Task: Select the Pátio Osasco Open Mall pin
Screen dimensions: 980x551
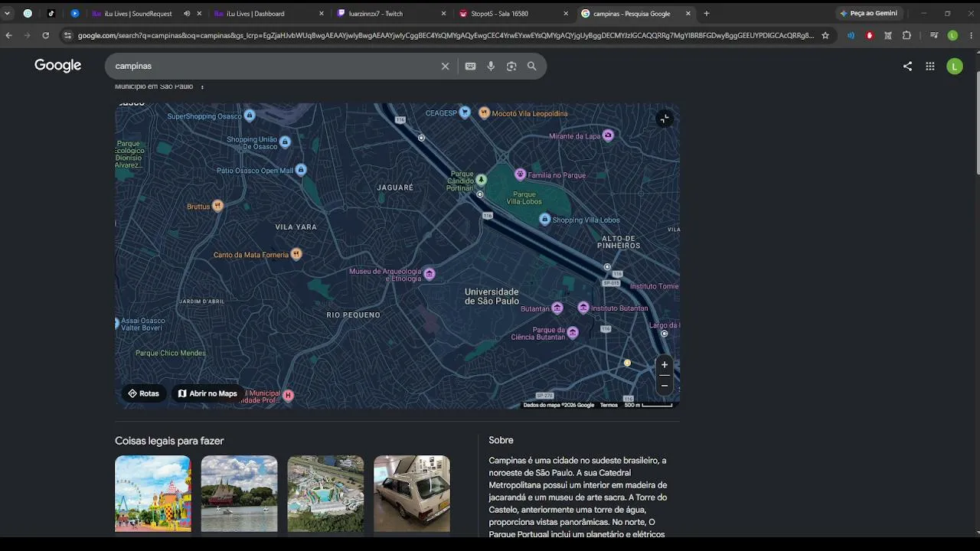Action: tap(301, 170)
